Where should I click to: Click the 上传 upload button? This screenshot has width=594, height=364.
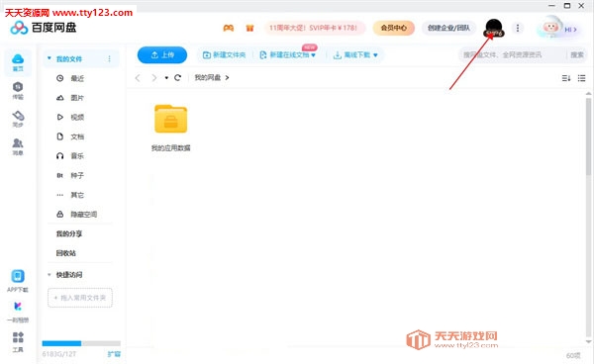pos(162,54)
